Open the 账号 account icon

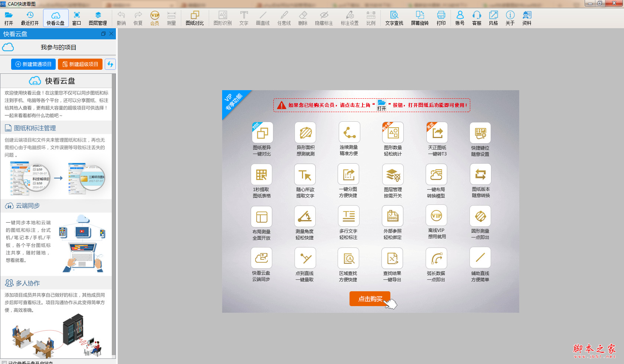[x=460, y=18]
